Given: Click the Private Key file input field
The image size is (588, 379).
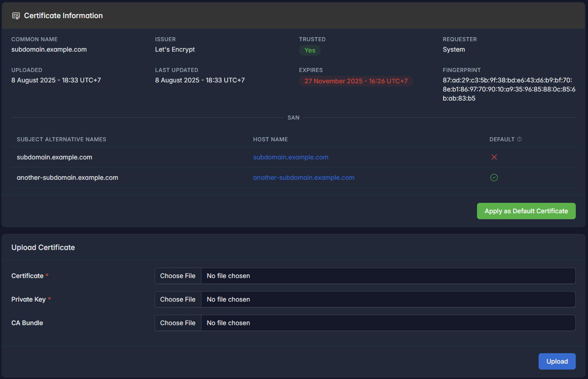Looking at the screenshot, I should click(365, 299).
